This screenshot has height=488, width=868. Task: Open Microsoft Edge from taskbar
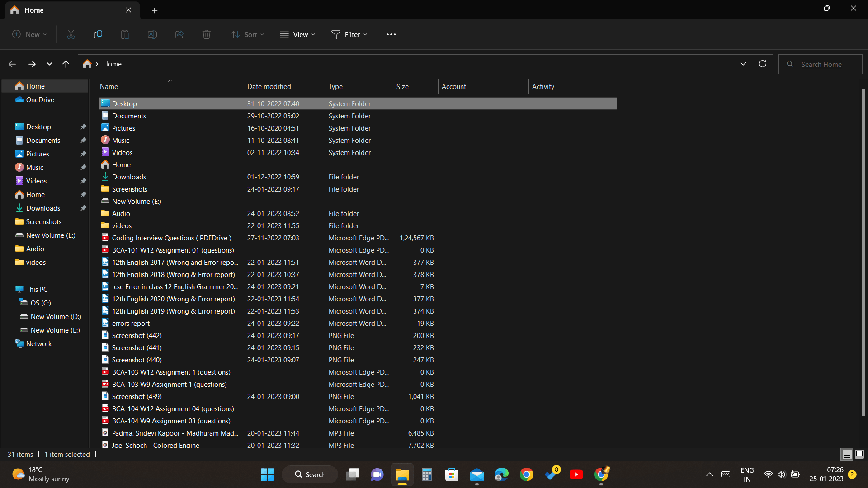tap(501, 474)
